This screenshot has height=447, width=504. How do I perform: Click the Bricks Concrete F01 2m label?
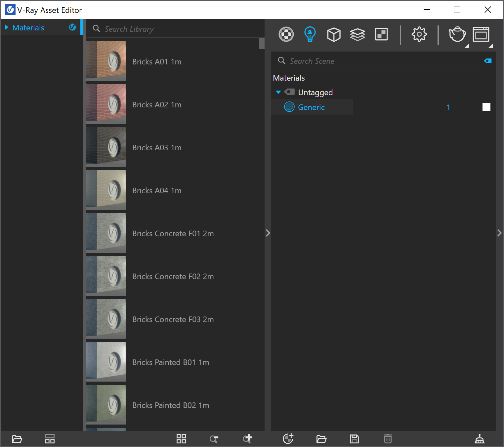pyautogui.click(x=173, y=234)
